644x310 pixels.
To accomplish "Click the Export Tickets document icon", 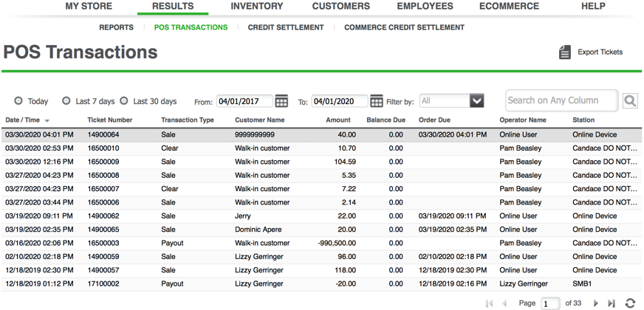I will tap(565, 52).
